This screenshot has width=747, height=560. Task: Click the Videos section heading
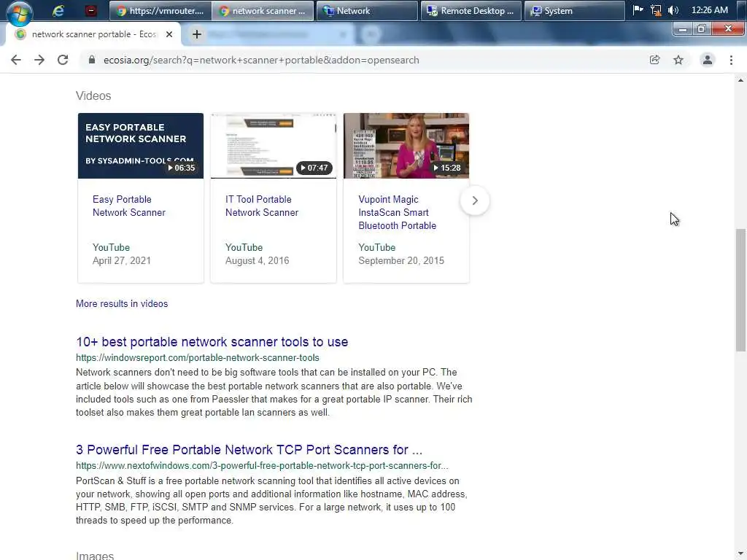[x=93, y=96]
